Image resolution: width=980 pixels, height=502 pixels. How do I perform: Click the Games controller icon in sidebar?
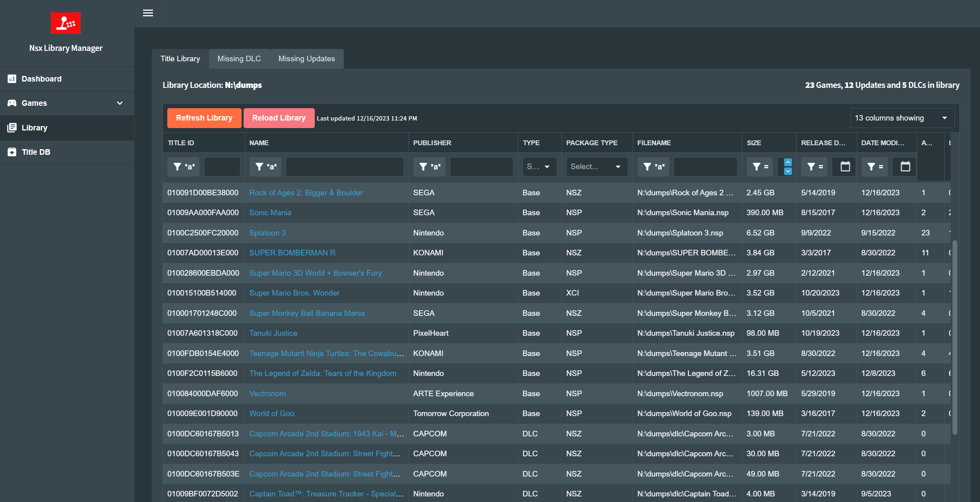tap(12, 103)
